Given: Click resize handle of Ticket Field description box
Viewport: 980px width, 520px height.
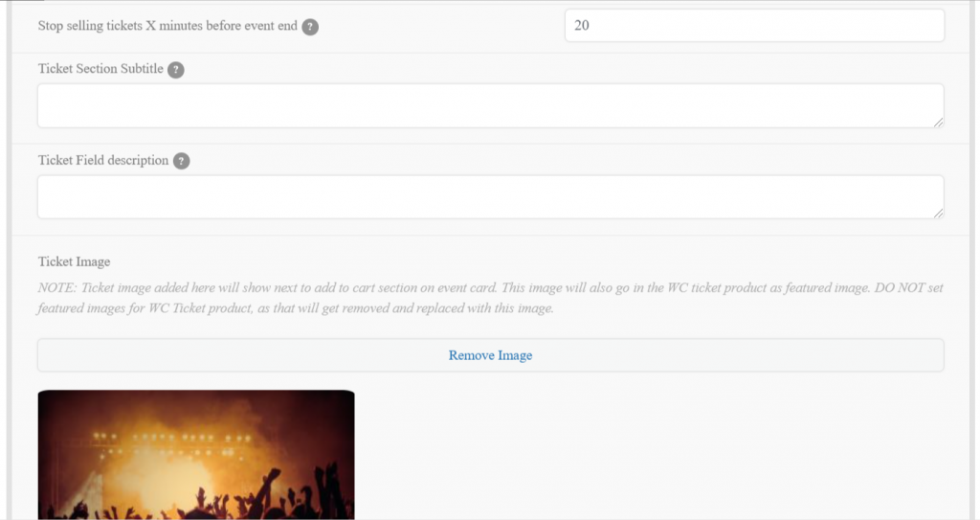Looking at the screenshot, I should point(938,213).
